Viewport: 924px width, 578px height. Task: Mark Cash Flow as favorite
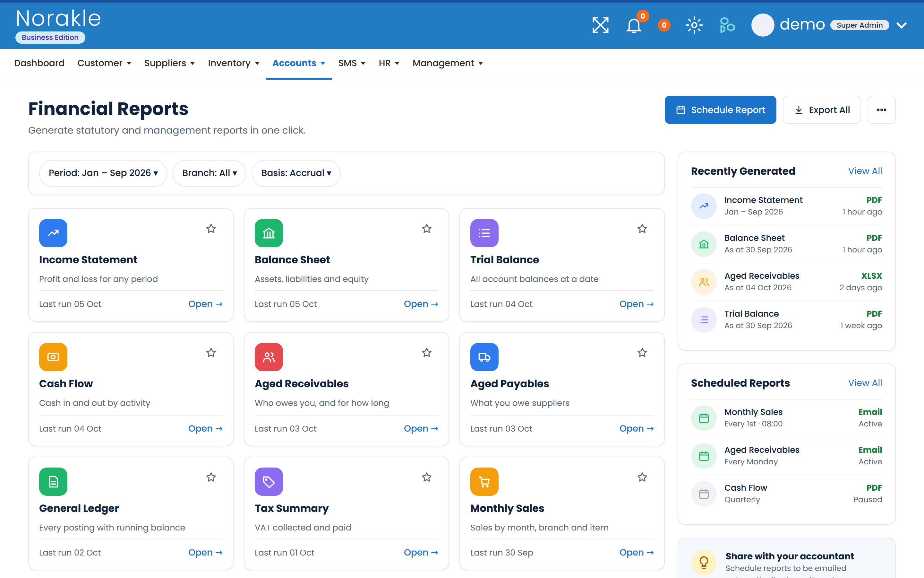(x=211, y=353)
